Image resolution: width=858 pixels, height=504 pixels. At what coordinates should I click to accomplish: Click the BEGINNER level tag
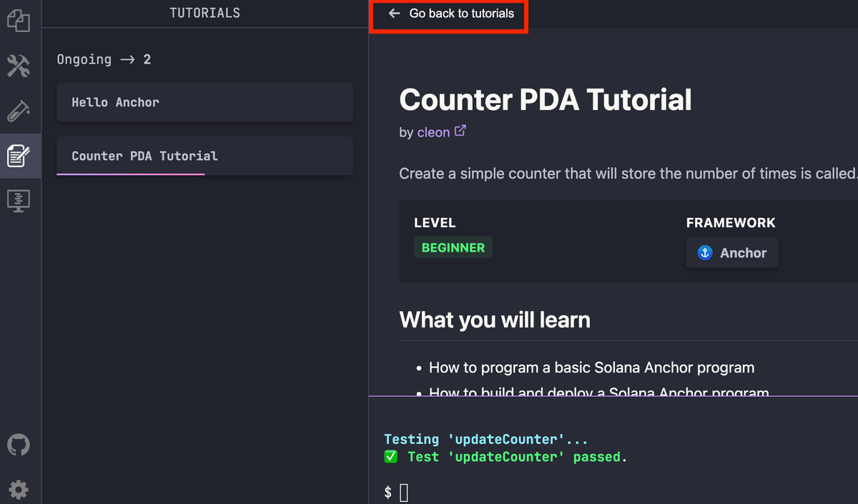pos(453,248)
